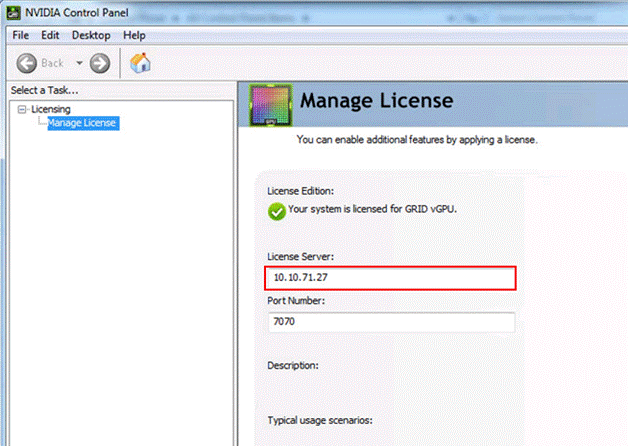The image size is (628, 446).
Task: Click the License Server input field
Action: [390, 278]
